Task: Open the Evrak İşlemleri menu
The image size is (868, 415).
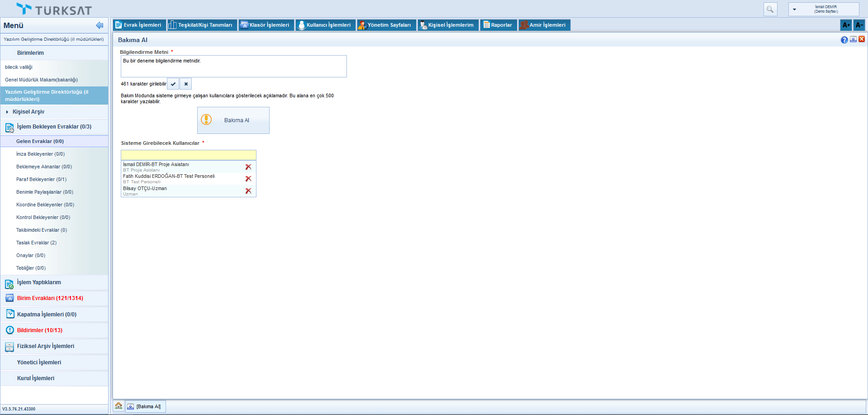Action: (x=139, y=25)
